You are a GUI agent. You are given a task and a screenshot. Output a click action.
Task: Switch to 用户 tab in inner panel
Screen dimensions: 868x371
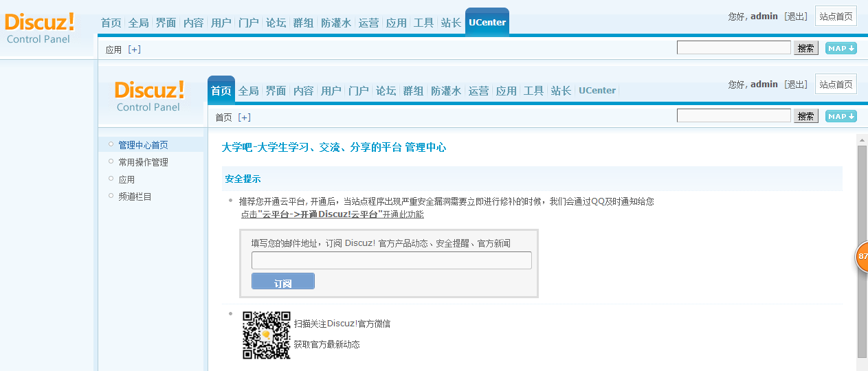[x=331, y=91]
